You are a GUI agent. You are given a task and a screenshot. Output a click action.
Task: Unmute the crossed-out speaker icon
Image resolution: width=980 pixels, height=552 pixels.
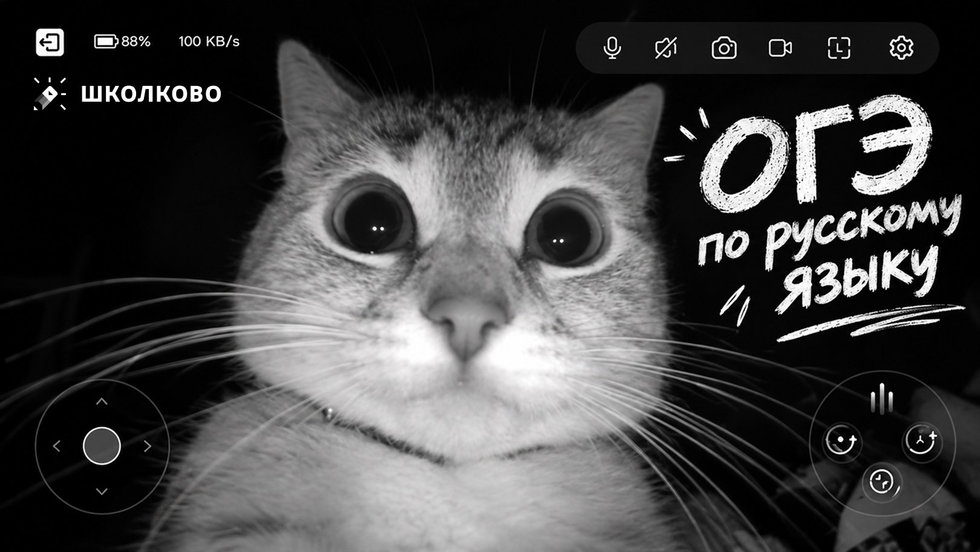click(666, 48)
